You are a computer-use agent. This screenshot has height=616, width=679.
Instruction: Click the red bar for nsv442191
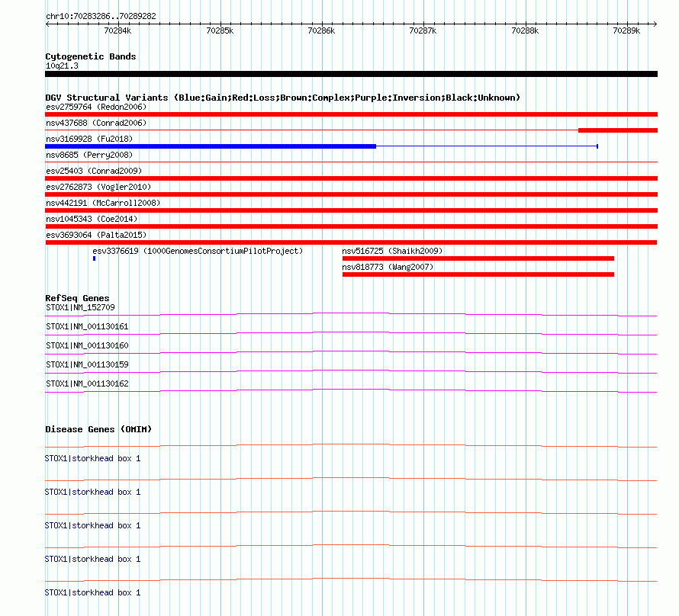point(351,210)
